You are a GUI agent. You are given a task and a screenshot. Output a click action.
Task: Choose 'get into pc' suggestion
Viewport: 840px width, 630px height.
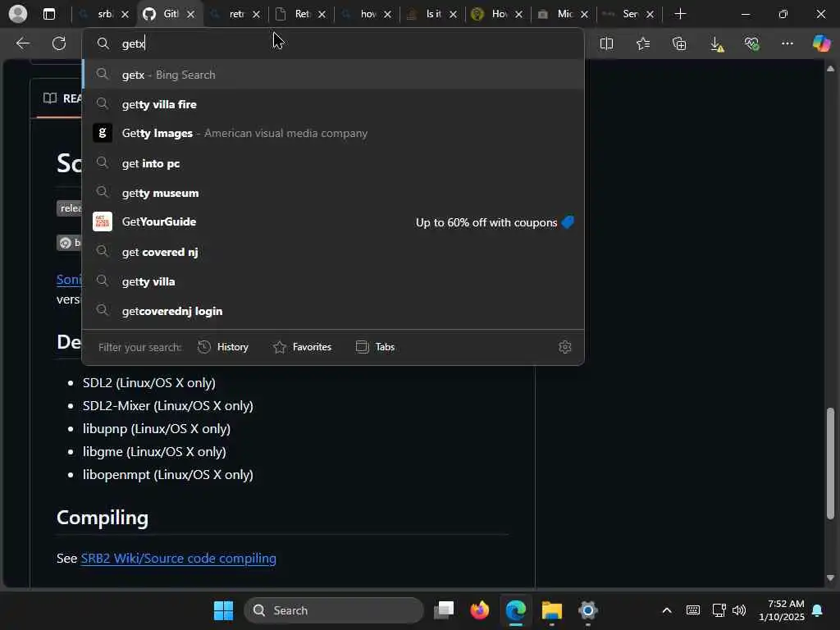(333, 163)
